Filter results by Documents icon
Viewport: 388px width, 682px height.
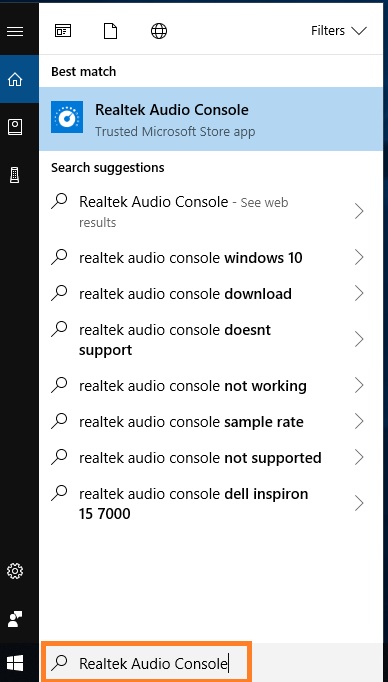pyautogui.click(x=110, y=31)
